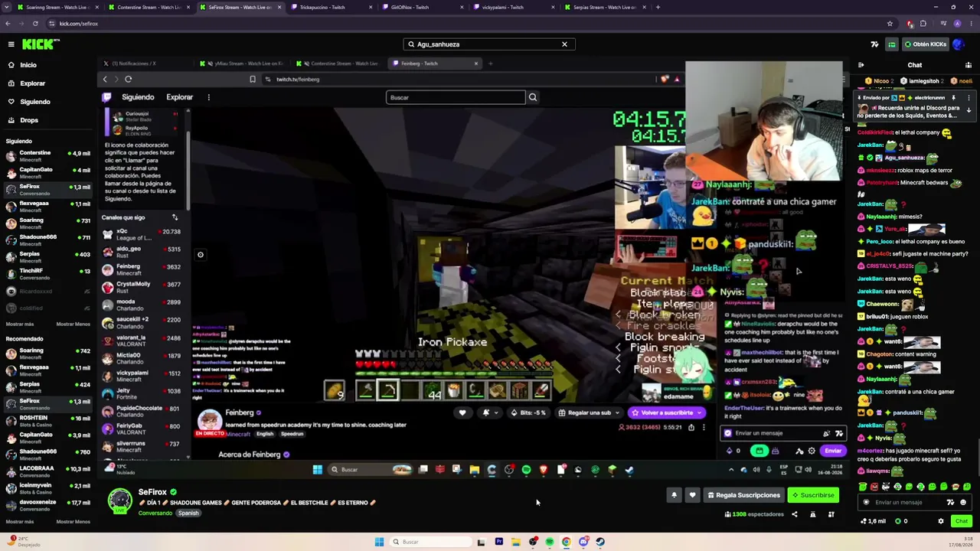Open Premiere Pro from the Windows taskbar
The image size is (980, 551).
(x=498, y=542)
